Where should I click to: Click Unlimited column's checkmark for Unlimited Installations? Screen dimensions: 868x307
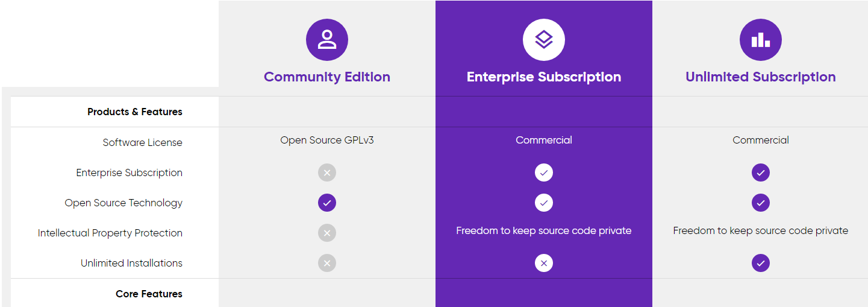tap(761, 263)
